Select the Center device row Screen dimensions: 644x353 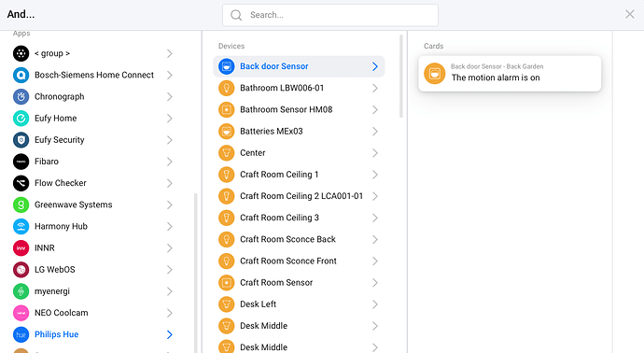point(299,153)
